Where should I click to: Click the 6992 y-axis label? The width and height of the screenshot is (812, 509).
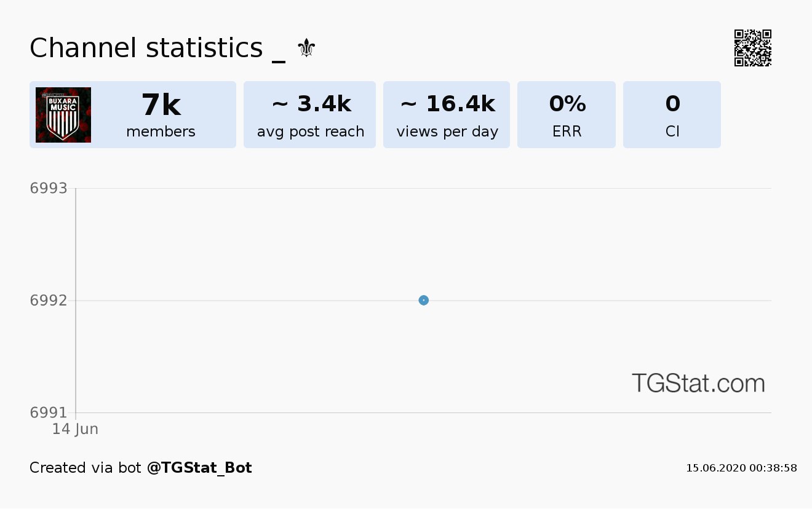(x=49, y=301)
